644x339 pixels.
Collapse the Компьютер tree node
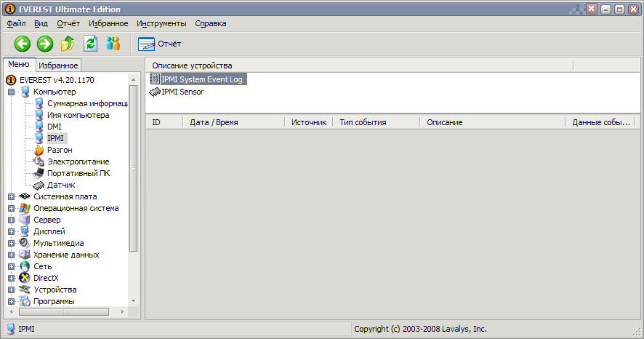pyautogui.click(x=12, y=92)
